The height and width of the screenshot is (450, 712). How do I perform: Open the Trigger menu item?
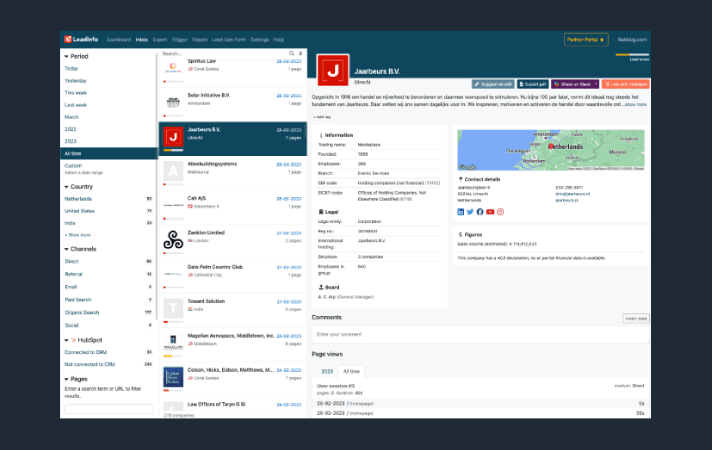pyautogui.click(x=180, y=40)
